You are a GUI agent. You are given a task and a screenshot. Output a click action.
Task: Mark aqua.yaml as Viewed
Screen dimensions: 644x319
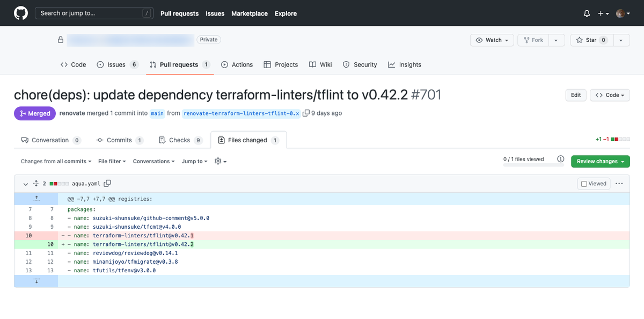pyautogui.click(x=594, y=184)
